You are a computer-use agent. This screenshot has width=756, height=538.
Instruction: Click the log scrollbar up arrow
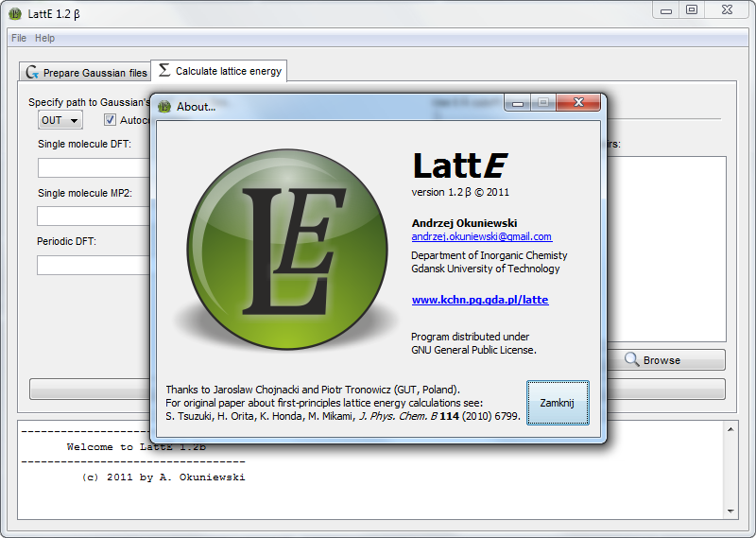pyautogui.click(x=730, y=429)
